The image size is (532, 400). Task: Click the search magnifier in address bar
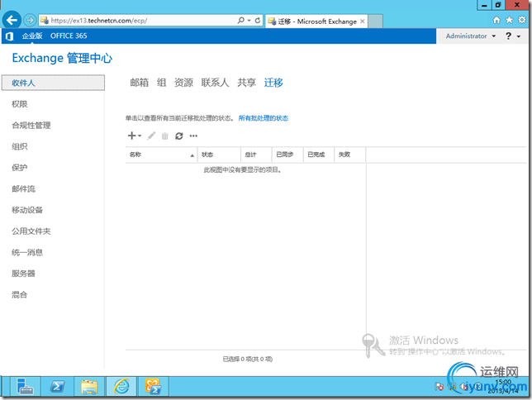pyautogui.click(x=241, y=21)
